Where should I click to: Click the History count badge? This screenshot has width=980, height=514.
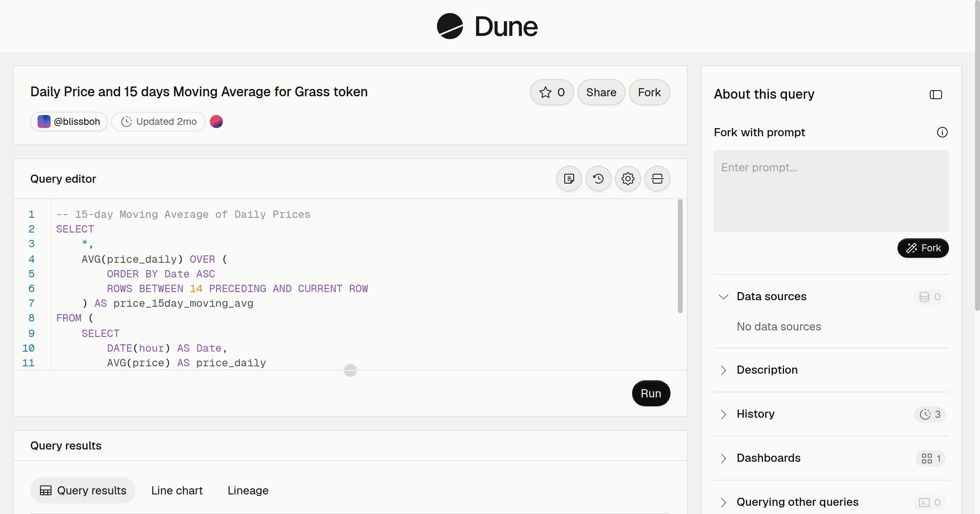[x=930, y=414]
